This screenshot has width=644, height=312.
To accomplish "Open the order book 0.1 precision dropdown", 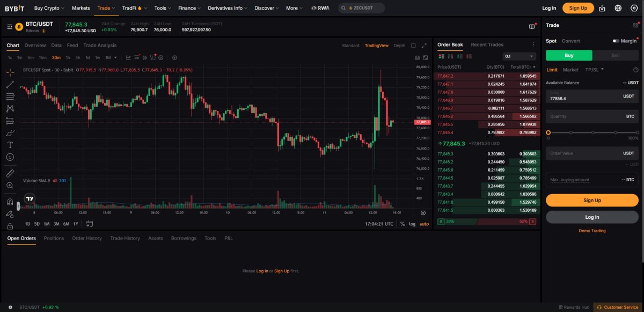I will [519, 56].
